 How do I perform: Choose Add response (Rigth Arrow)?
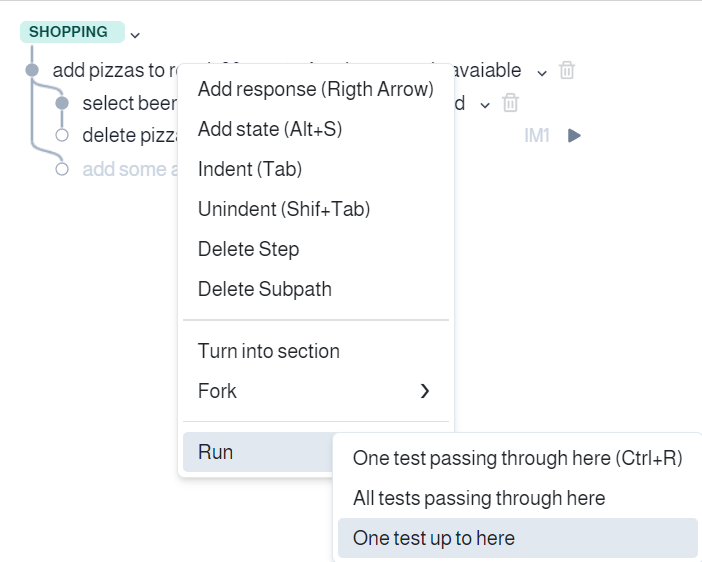(316, 89)
